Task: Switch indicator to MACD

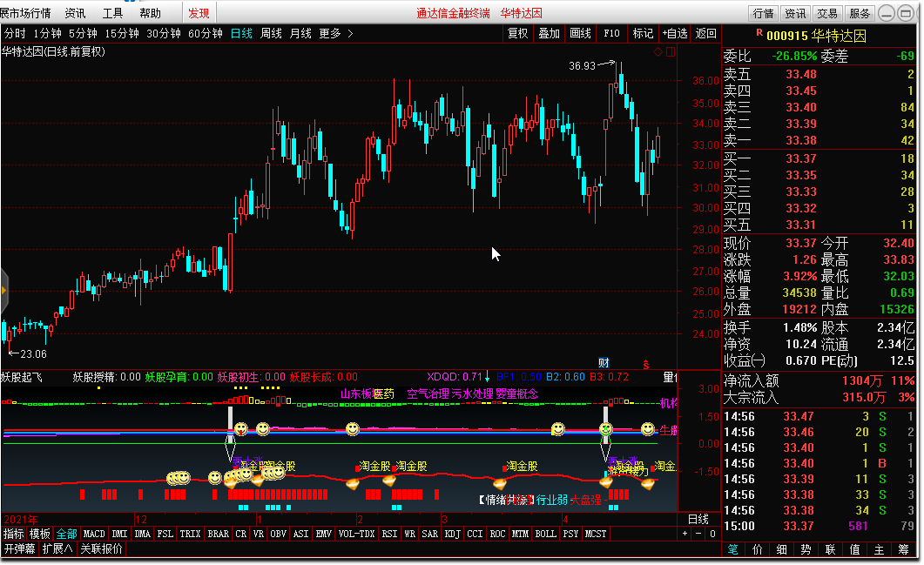Action: click(94, 534)
